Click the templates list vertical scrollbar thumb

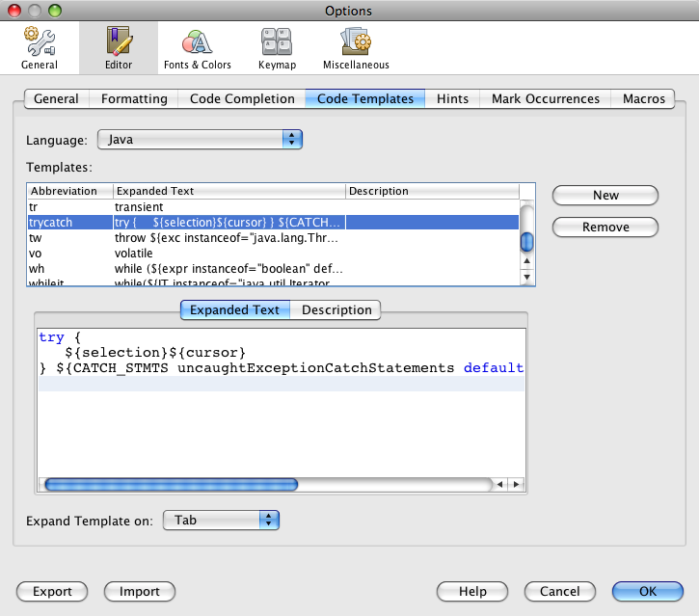(527, 242)
